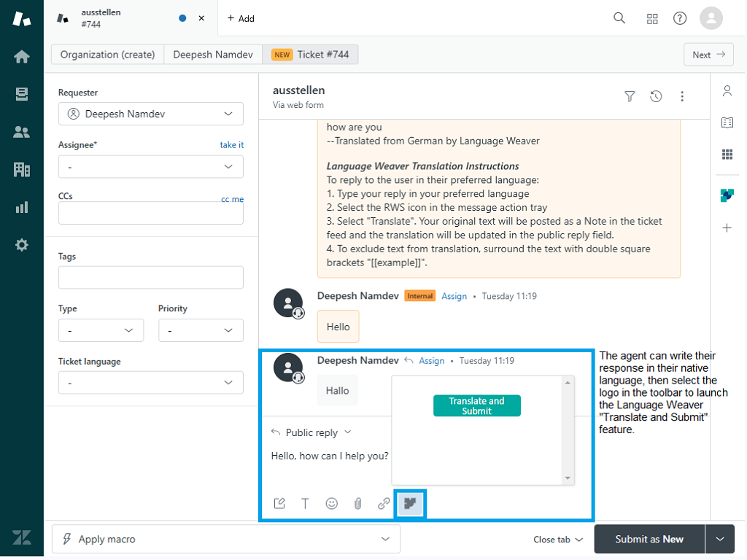Open the user profile avatar

[x=711, y=18]
